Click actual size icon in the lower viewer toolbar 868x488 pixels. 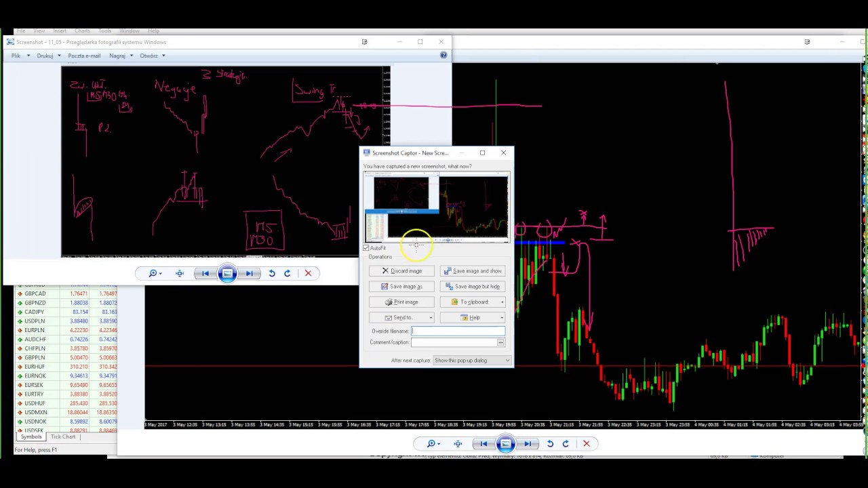click(x=458, y=444)
